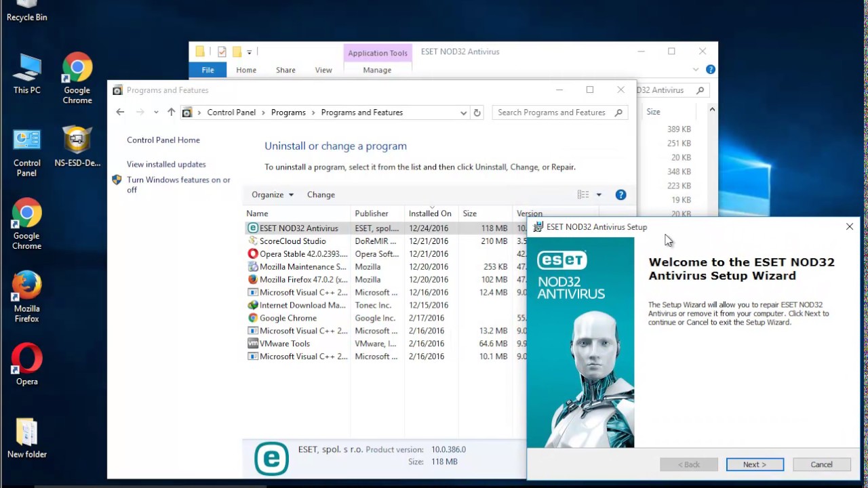Switch to the Home ribbon tab
This screenshot has height=488, width=868.
pyautogui.click(x=246, y=70)
